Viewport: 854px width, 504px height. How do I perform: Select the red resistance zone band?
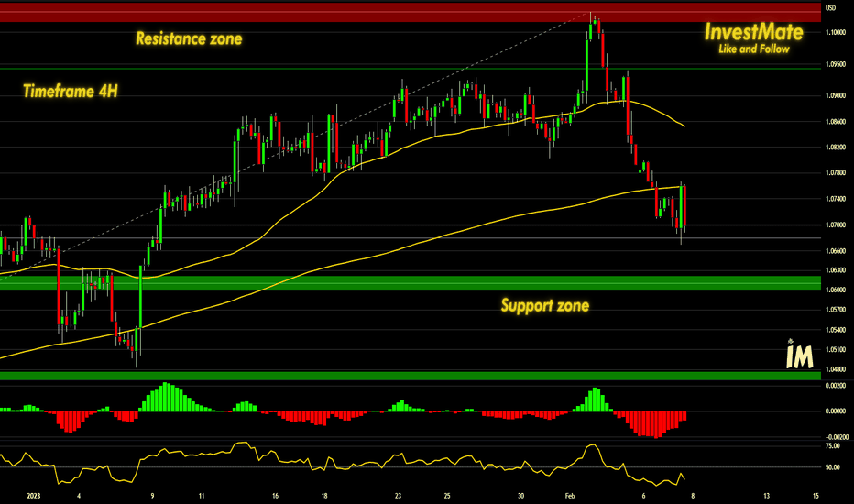(x=411, y=12)
